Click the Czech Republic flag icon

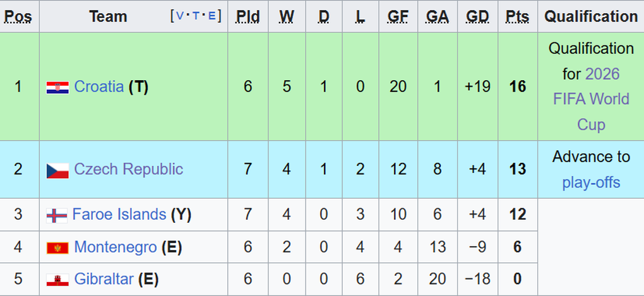tap(57, 170)
